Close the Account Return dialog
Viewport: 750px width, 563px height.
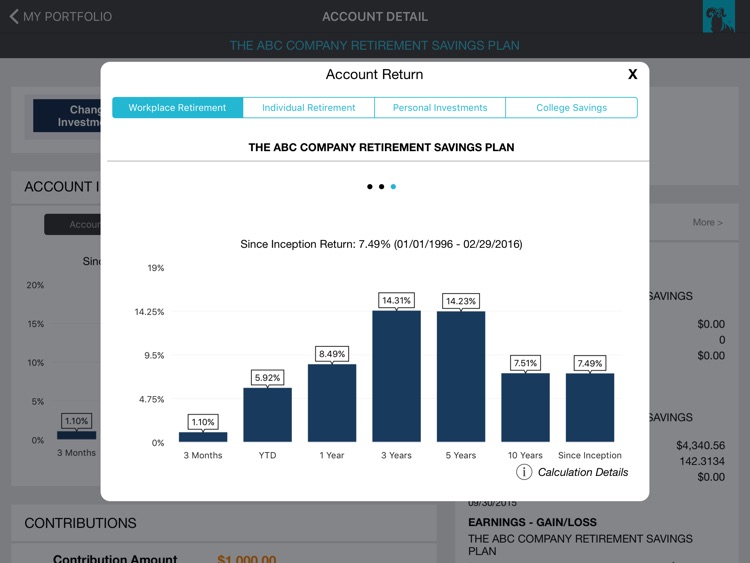pyautogui.click(x=632, y=74)
